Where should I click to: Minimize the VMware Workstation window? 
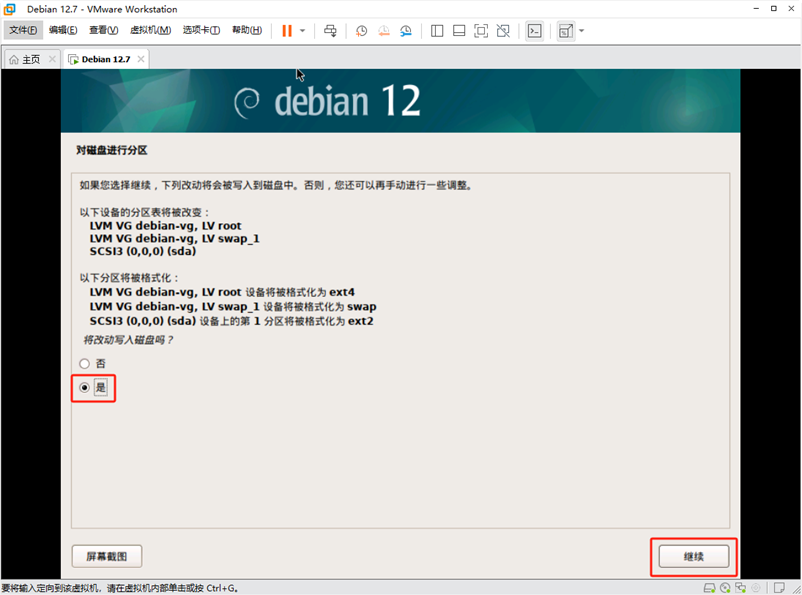click(756, 9)
